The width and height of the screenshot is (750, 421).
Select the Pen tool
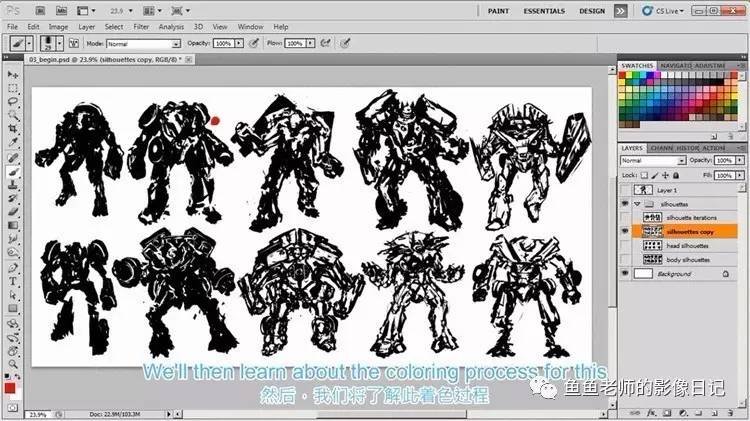(x=13, y=268)
